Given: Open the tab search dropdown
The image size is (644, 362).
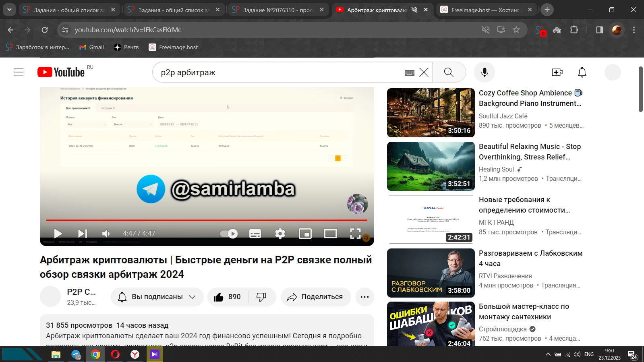Looking at the screenshot, I should (x=9, y=10).
